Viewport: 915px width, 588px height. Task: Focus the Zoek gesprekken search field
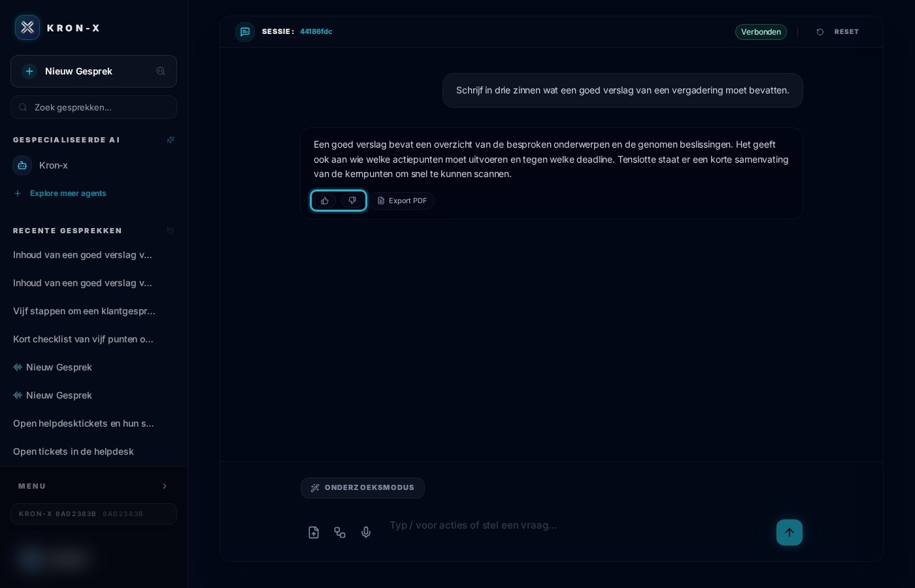[x=93, y=107]
